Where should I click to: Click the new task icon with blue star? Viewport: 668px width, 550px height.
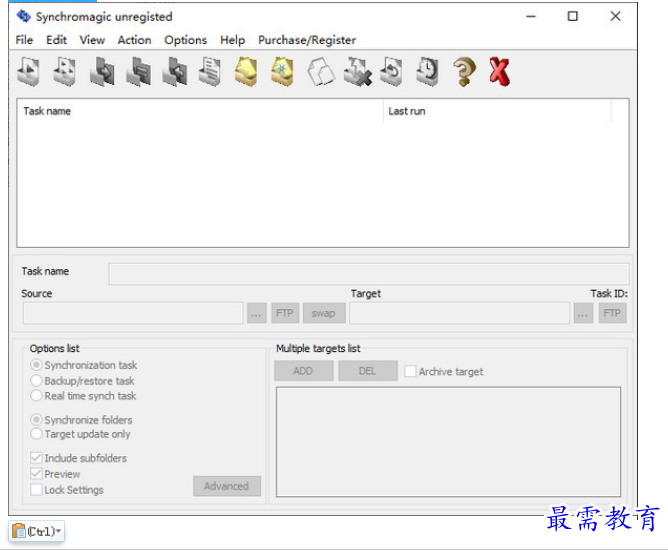point(282,71)
